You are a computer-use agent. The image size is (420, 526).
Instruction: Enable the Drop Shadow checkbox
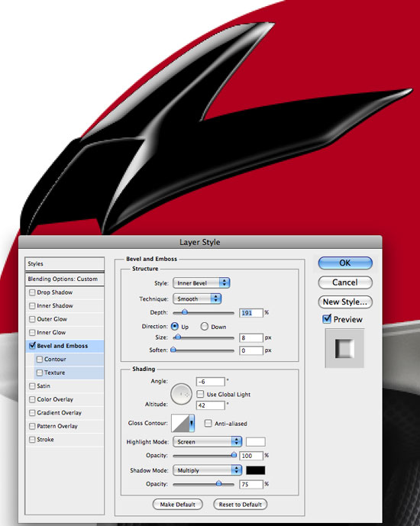[32, 292]
